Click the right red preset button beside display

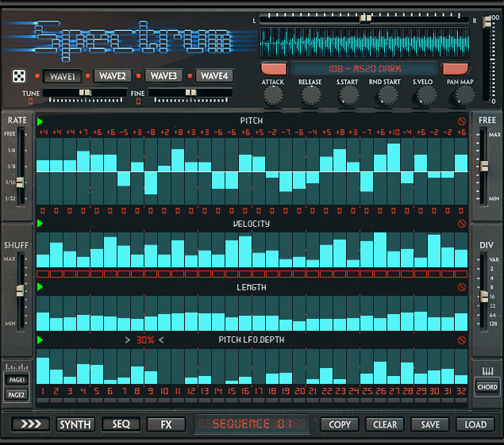[x=456, y=69]
